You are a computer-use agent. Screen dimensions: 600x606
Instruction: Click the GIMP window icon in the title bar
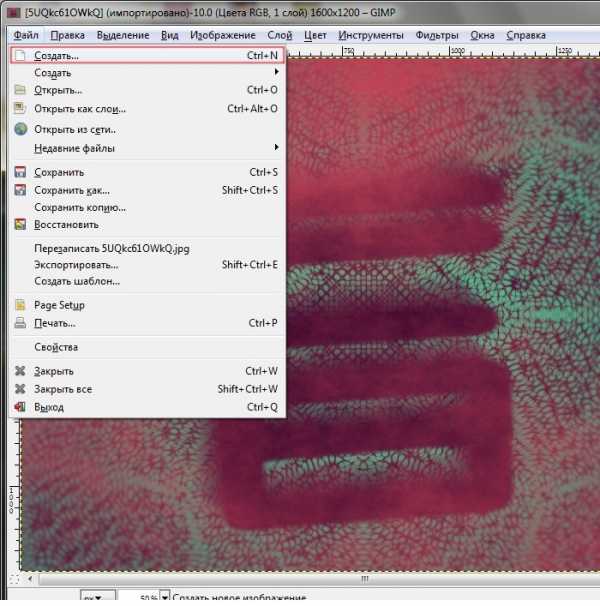click(13, 12)
